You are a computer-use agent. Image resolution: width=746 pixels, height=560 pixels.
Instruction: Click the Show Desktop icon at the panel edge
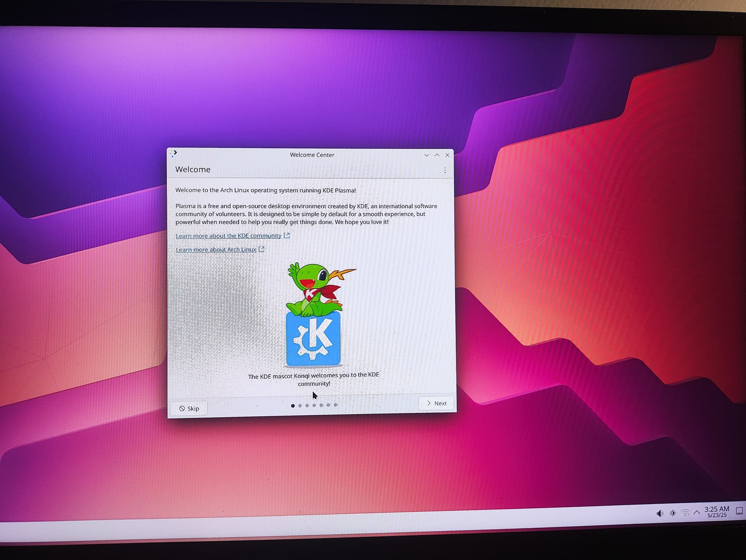point(740,511)
